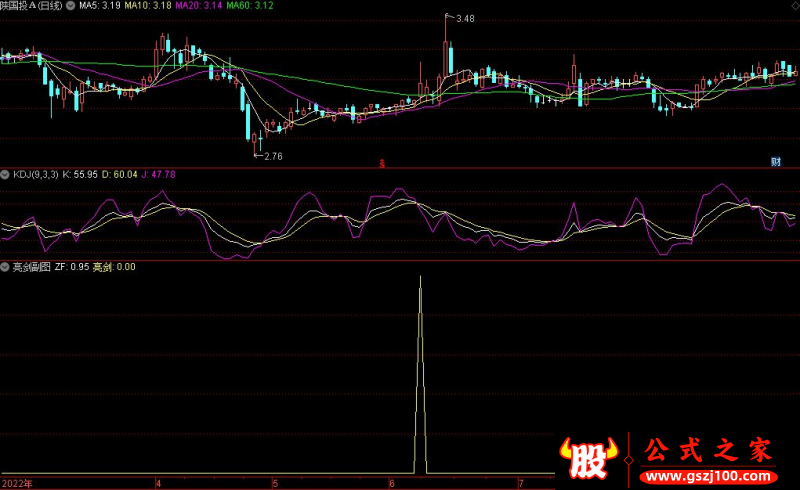This screenshot has height=490, width=800.
Task: Click the KDJ(9,3,3) indicator name
Action: [35, 174]
